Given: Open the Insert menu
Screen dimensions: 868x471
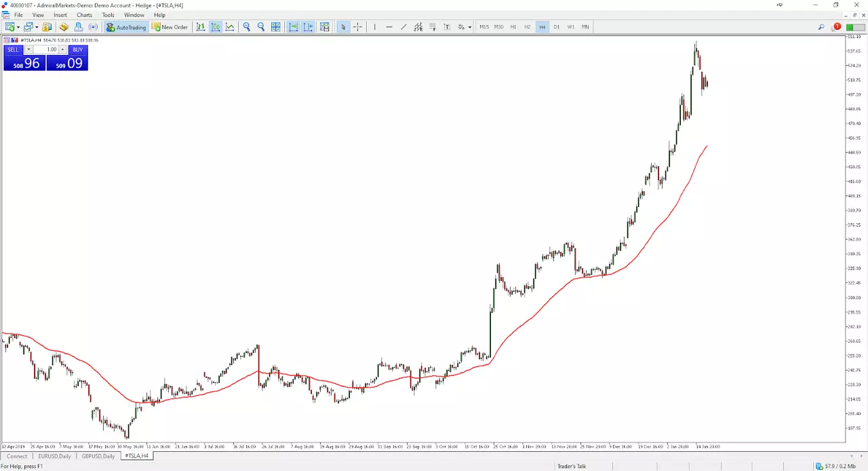Looking at the screenshot, I should pyautogui.click(x=60, y=15).
